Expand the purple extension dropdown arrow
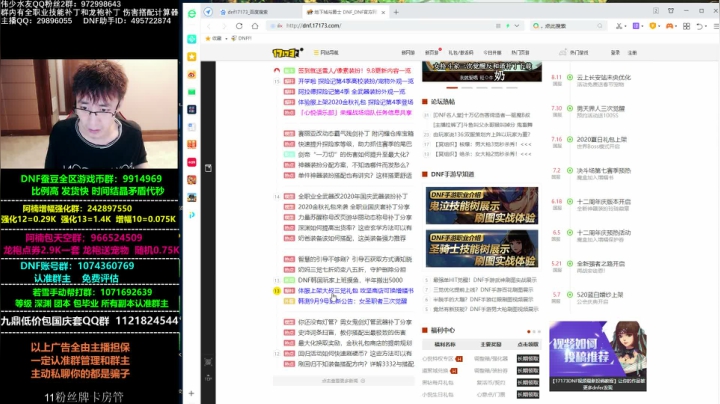Viewport: 720px width, 404px height. (x=641, y=26)
